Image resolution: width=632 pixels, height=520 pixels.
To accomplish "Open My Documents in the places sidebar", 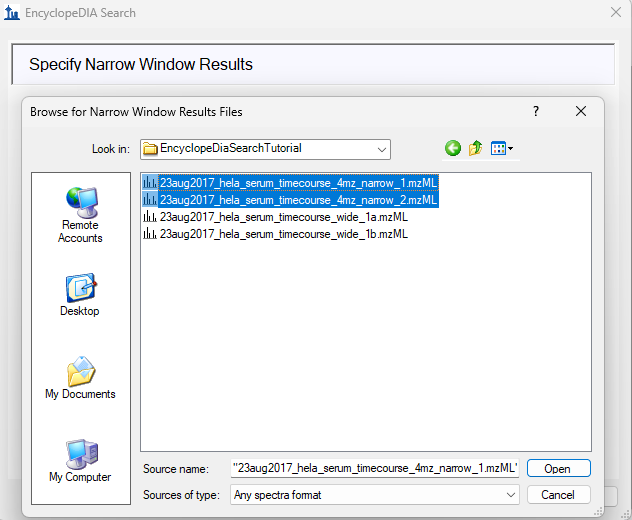I will click(x=80, y=377).
